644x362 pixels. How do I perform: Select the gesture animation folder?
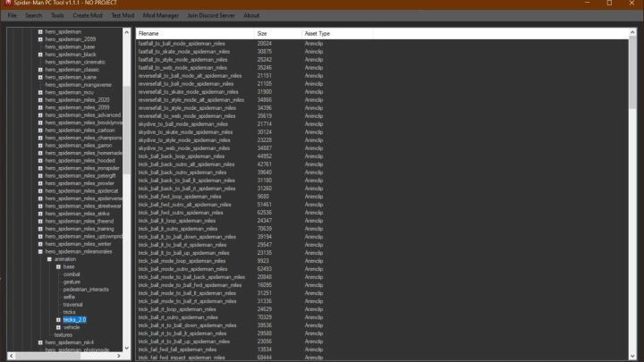coord(72,282)
